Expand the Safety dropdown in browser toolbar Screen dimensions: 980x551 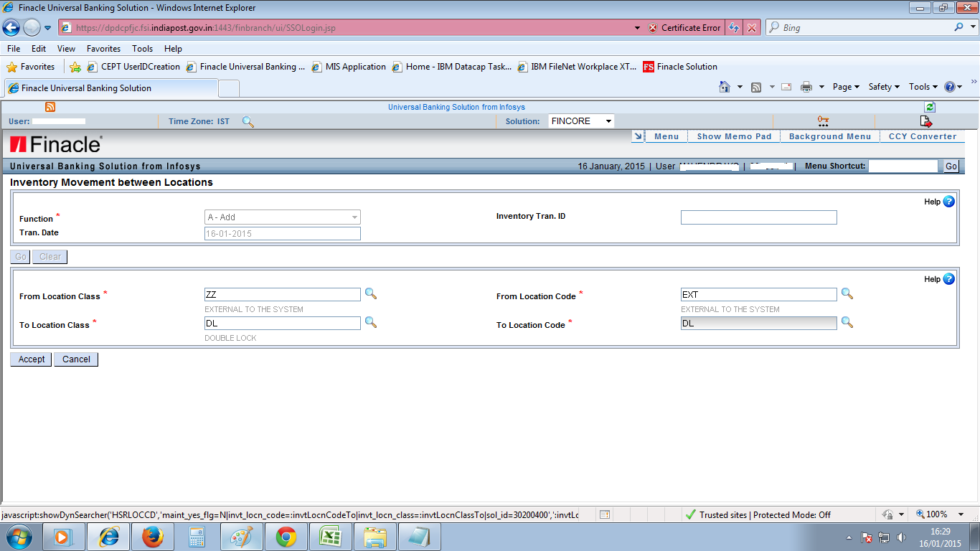coord(883,86)
